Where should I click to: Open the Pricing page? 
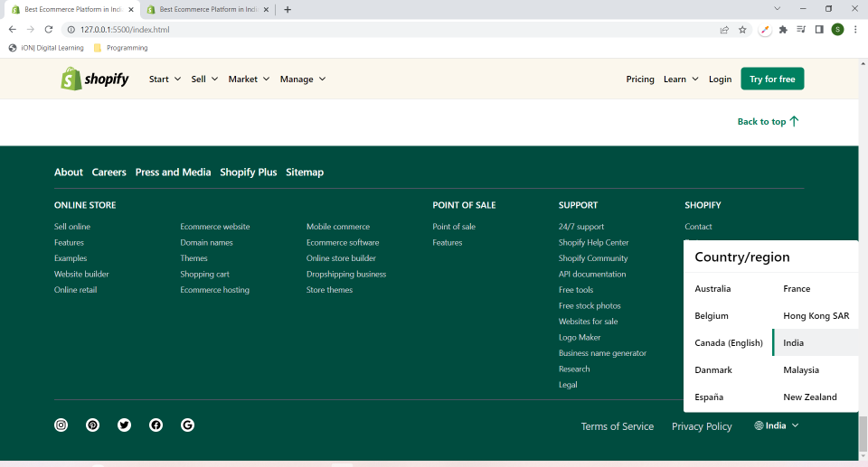tap(640, 79)
